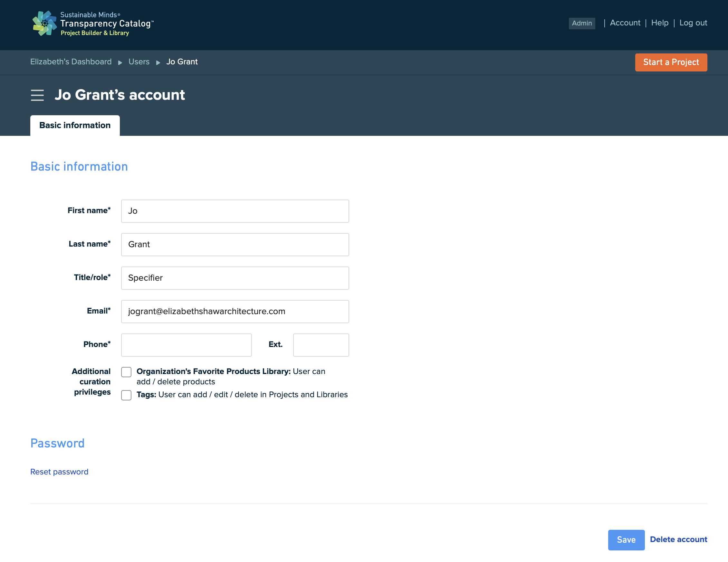Click the Transparency Catalog title text
728x562 pixels.
[106, 23]
